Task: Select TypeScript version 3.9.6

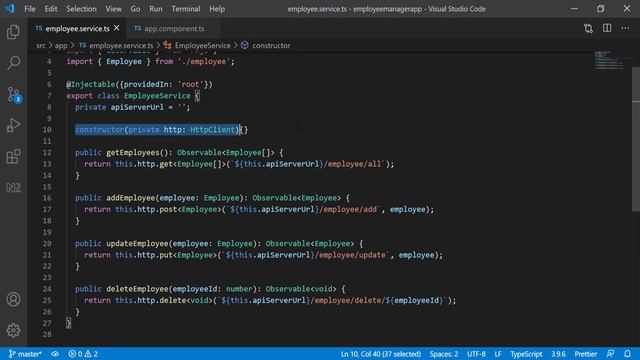Action: (x=558, y=354)
